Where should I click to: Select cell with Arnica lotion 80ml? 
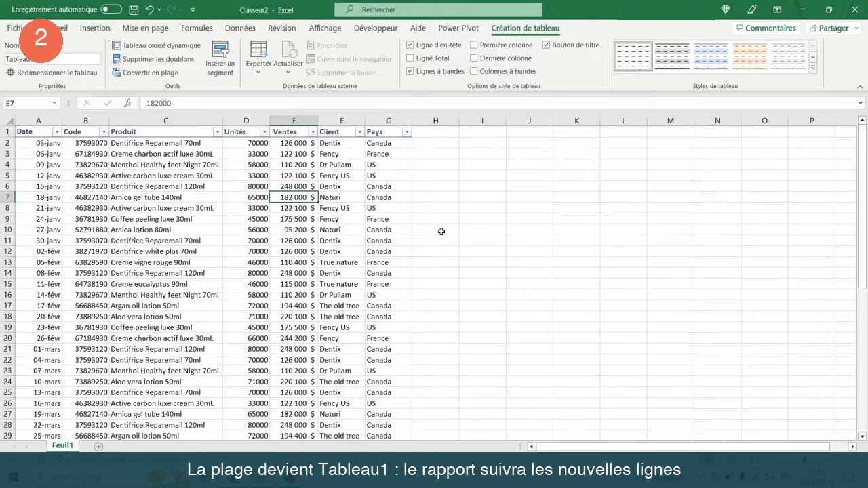pyautogui.click(x=165, y=230)
